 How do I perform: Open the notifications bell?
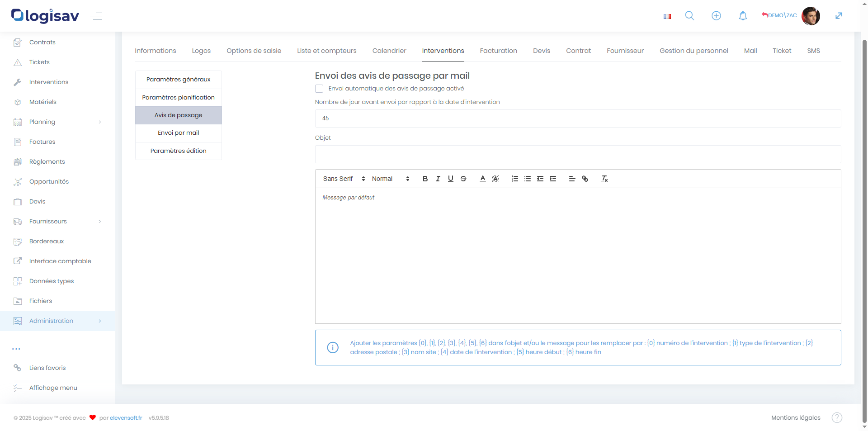[x=743, y=16]
